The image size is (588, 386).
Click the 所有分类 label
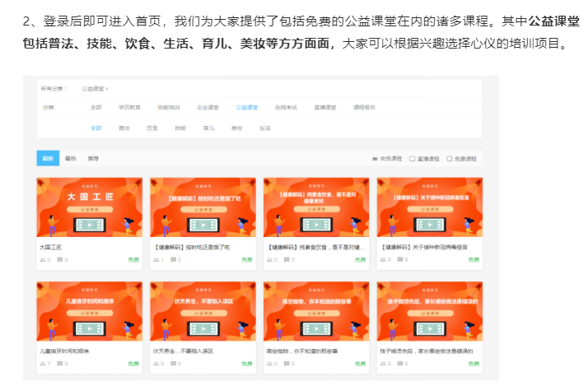(54, 89)
